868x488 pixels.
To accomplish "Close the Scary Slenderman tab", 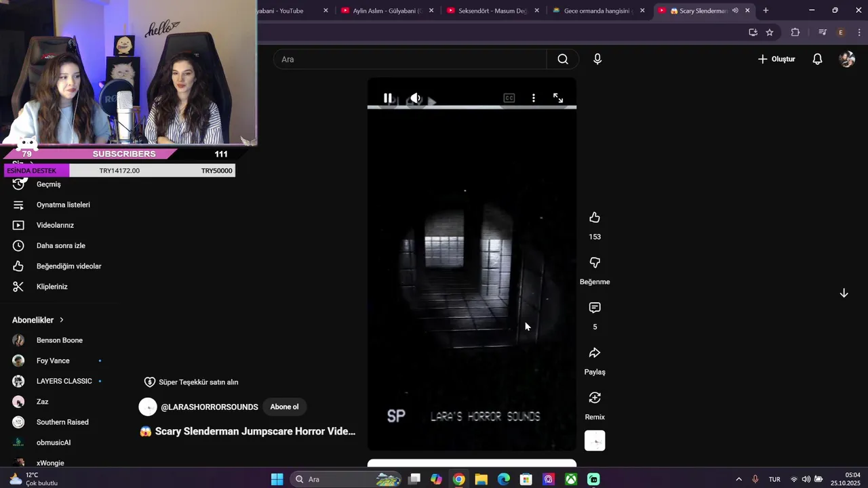I will [748, 11].
